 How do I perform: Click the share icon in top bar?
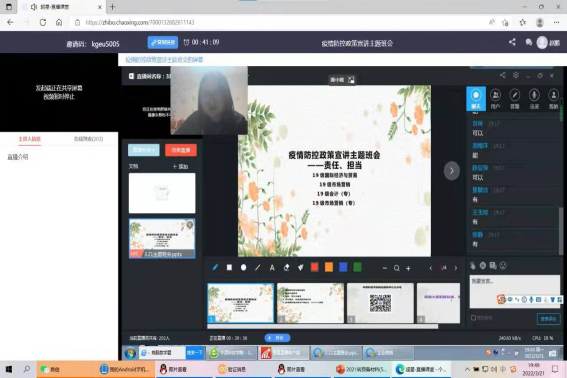point(512,42)
